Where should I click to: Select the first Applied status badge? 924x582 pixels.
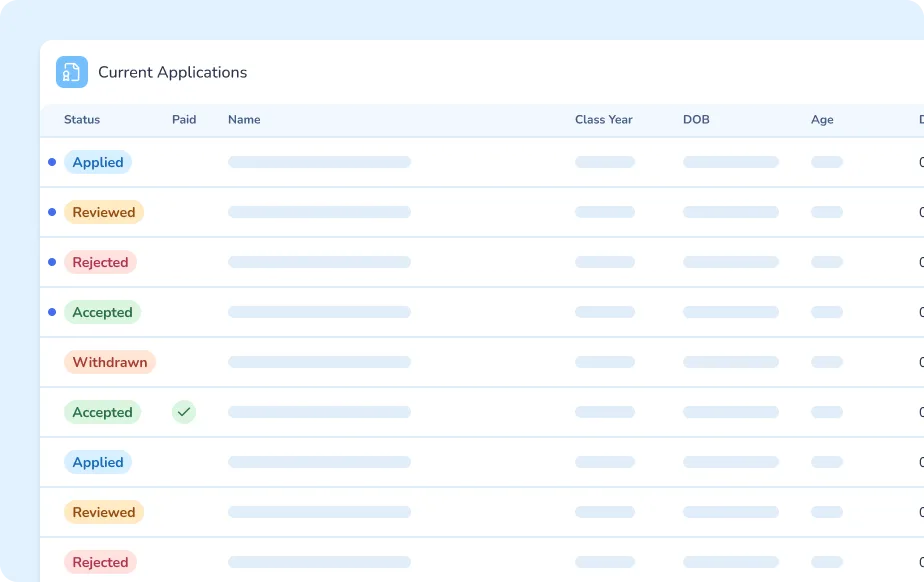tap(98, 162)
